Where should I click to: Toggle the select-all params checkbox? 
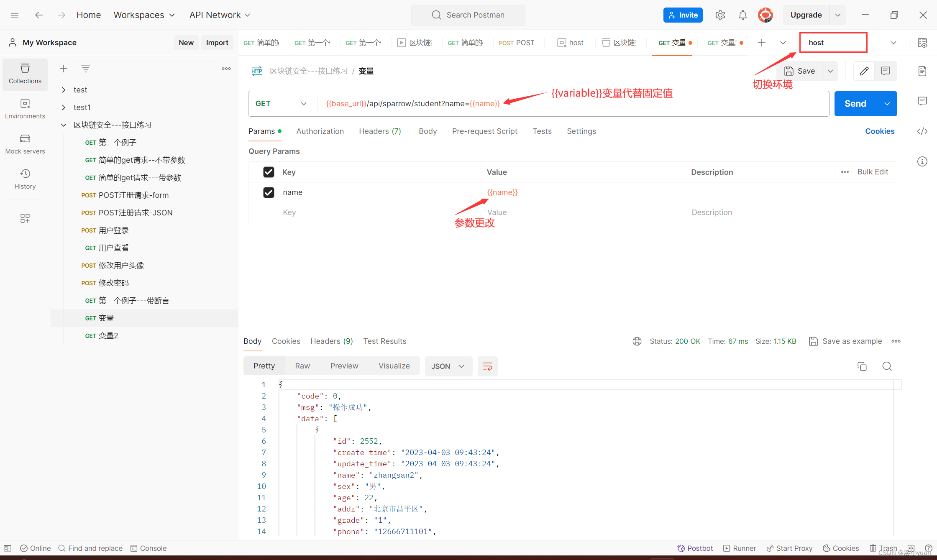click(269, 172)
